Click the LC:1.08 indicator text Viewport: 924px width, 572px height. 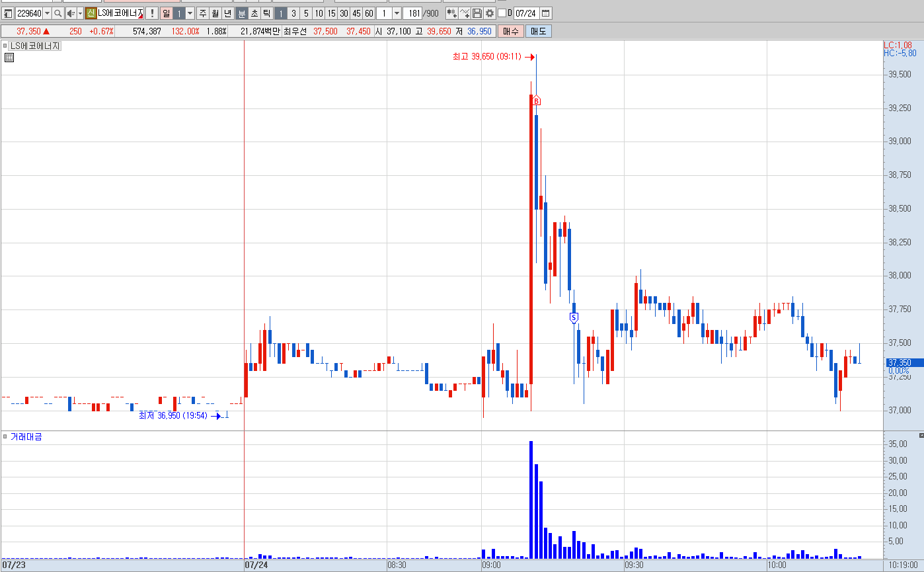point(898,45)
